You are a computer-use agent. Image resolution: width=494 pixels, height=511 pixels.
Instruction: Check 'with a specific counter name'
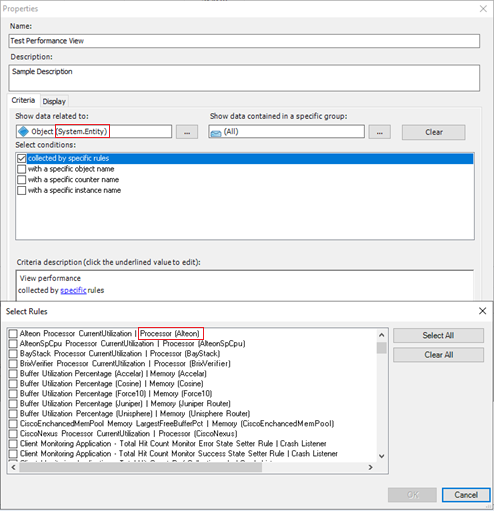[22, 180]
